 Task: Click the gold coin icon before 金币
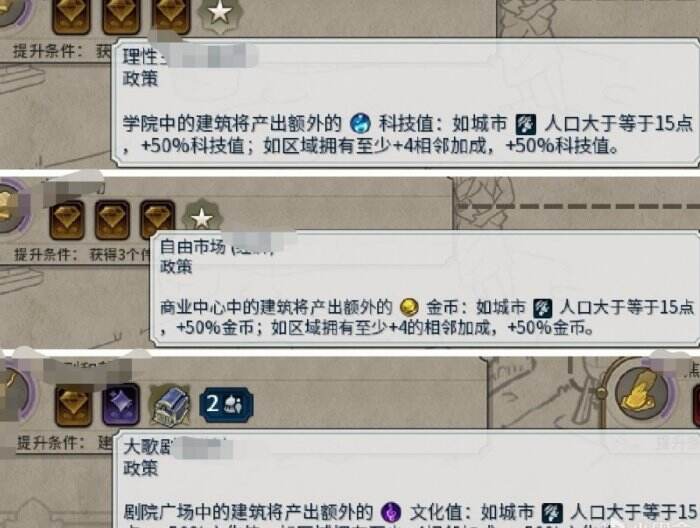point(409,307)
